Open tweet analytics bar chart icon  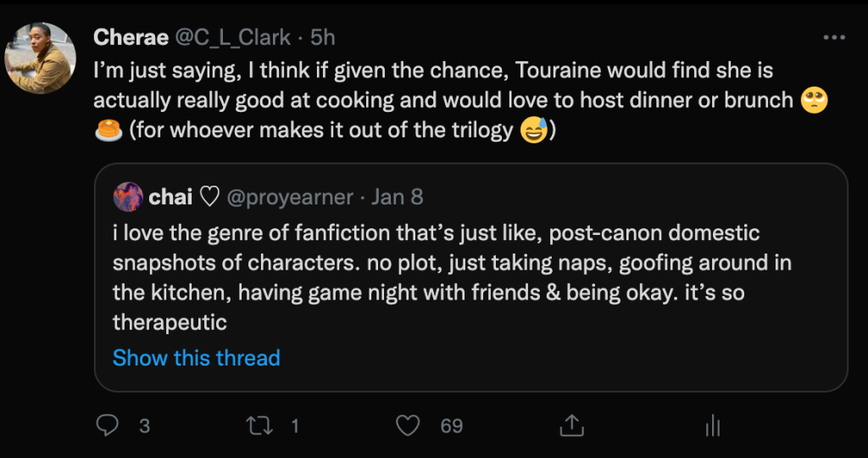(x=713, y=425)
